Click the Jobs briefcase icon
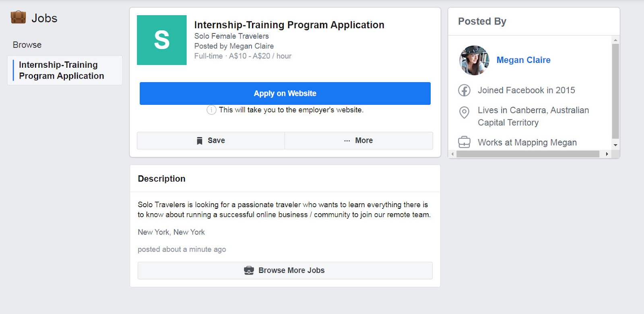The image size is (644, 314). click(x=18, y=18)
